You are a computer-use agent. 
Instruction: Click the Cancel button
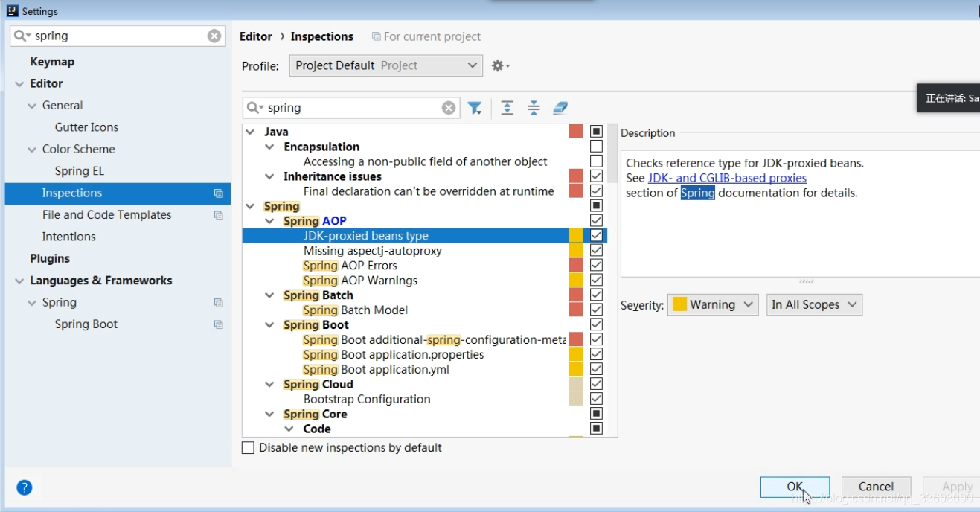tap(876, 487)
